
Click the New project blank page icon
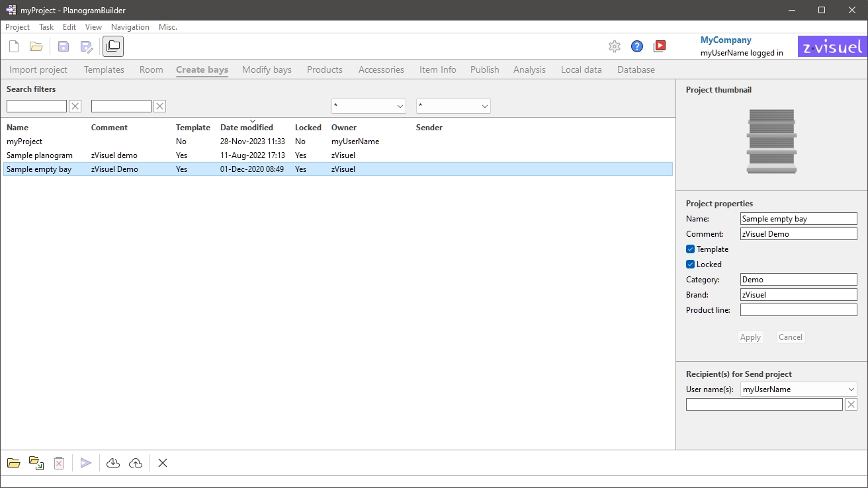click(14, 46)
